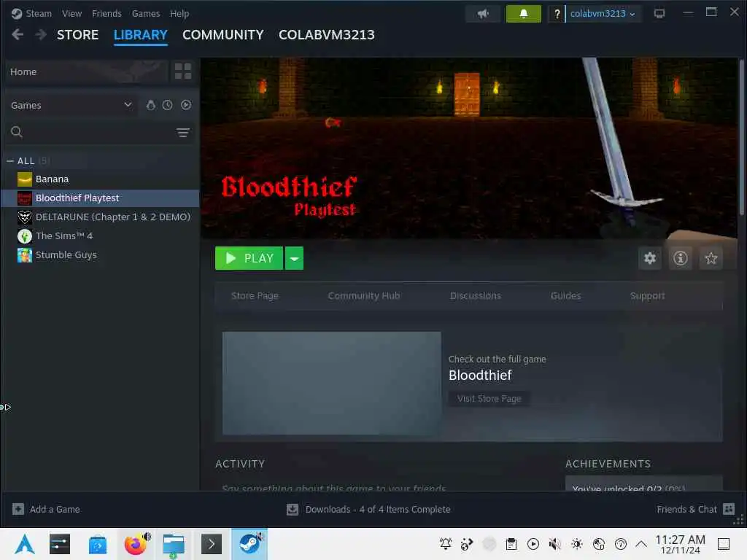Show game info icon

(x=681, y=258)
